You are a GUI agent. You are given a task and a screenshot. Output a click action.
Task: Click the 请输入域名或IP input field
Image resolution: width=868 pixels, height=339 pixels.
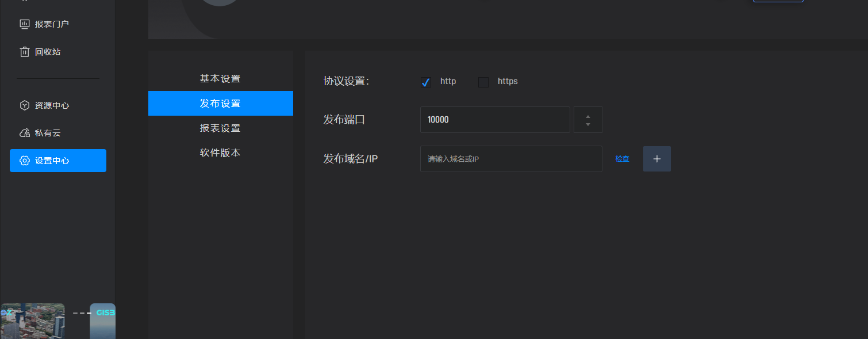[510, 159]
